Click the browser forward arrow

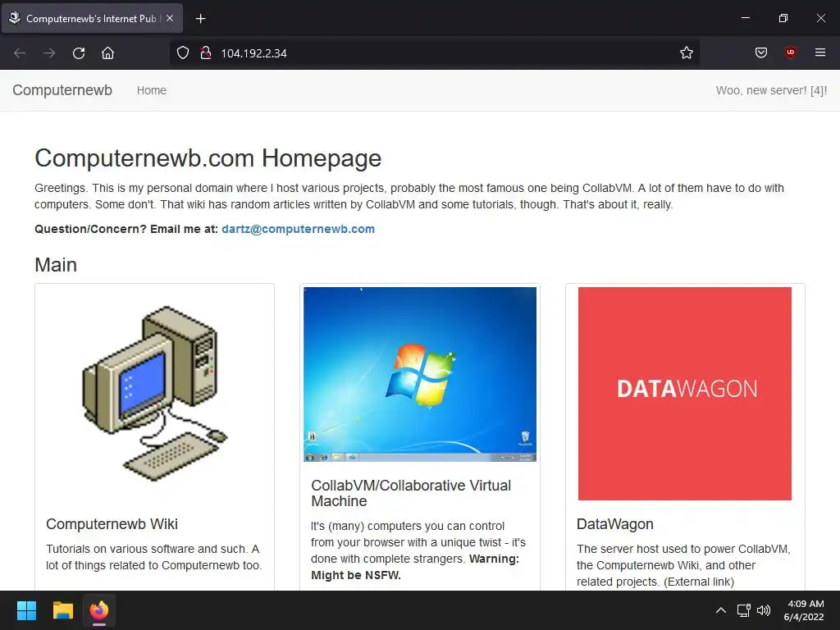49,53
